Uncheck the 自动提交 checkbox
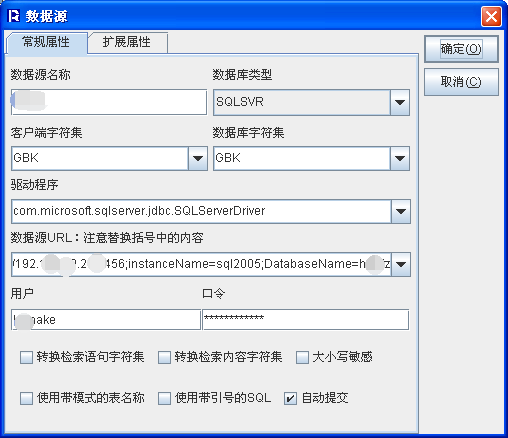The height and width of the screenshot is (438, 508). click(290, 398)
